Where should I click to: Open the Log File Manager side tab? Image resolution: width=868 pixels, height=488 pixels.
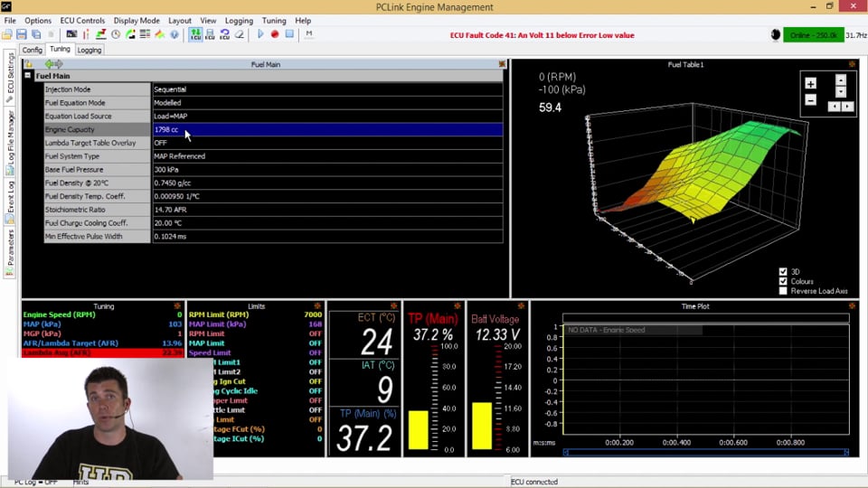pyautogui.click(x=10, y=143)
